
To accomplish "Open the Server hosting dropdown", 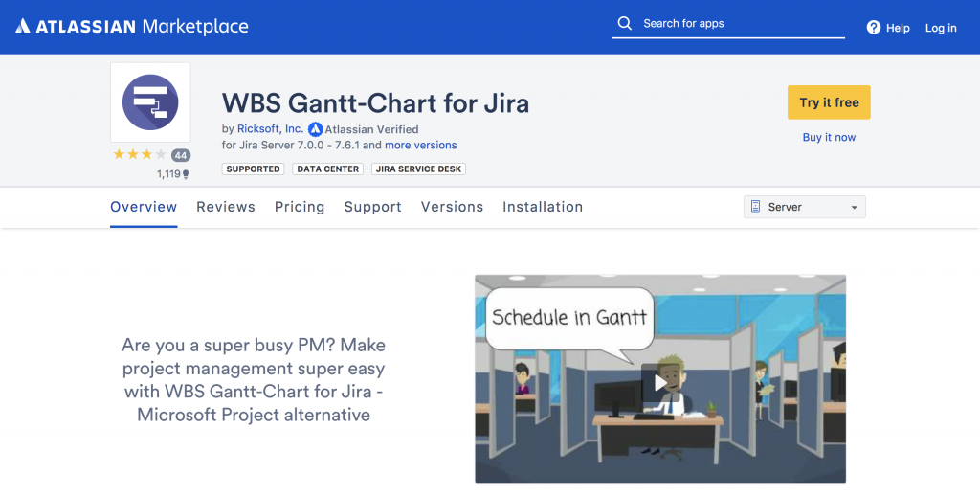I will 804,207.
